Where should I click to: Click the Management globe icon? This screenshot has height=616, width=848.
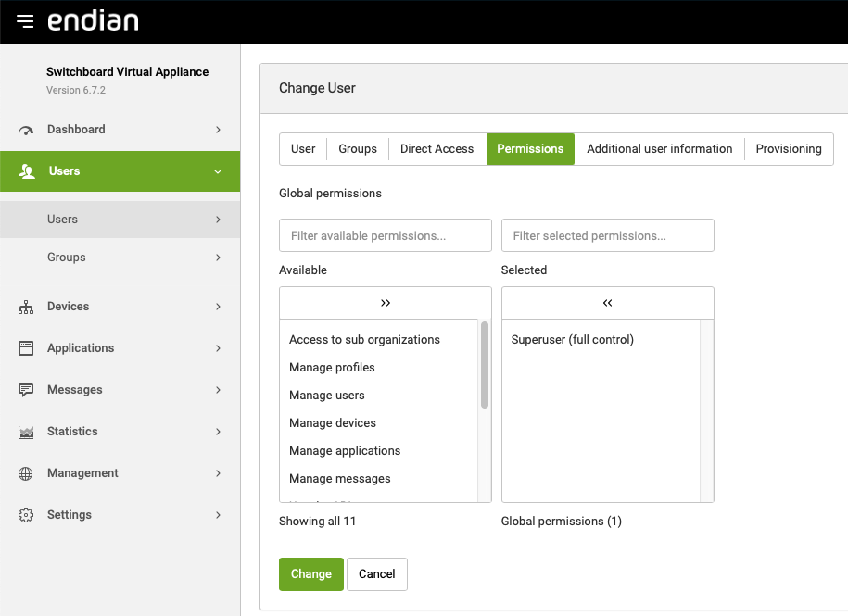pyautogui.click(x=26, y=473)
